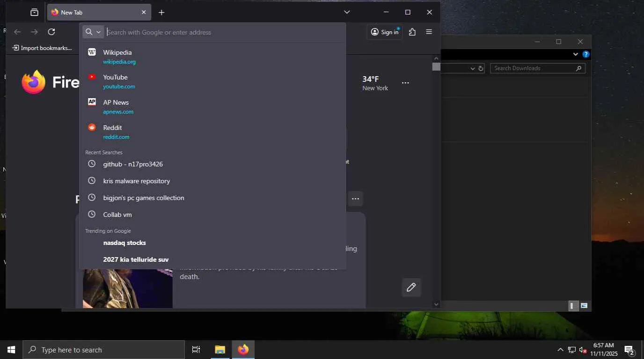Open File Explorer address history dropdown
The width and height of the screenshot is (644, 359).
[x=472, y=68]
